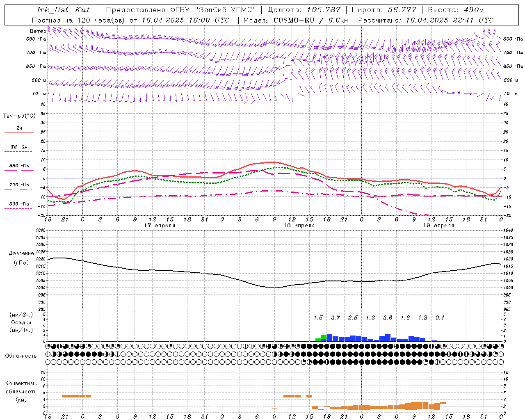Click the 3-hour precipitation total 1.6

[x=405, y=317]
